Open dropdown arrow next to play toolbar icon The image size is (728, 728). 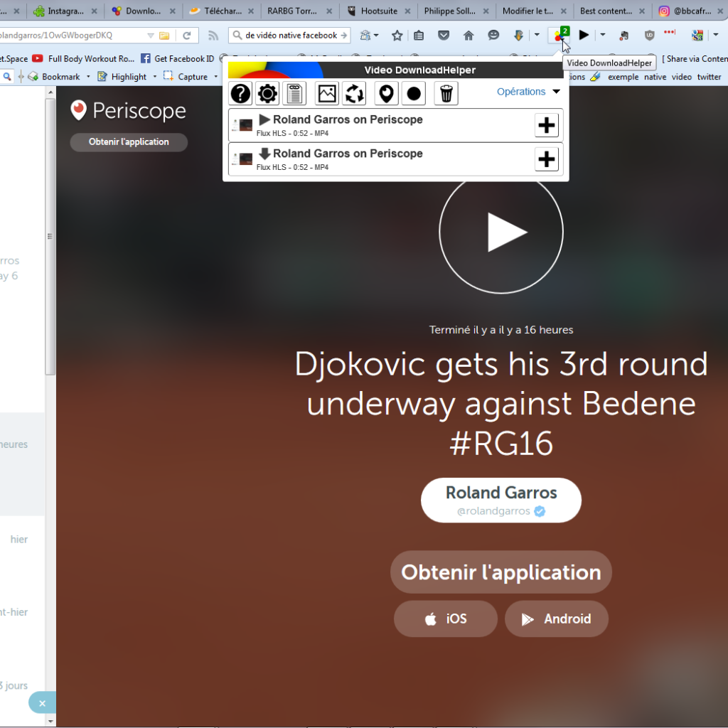click(603, 35)
